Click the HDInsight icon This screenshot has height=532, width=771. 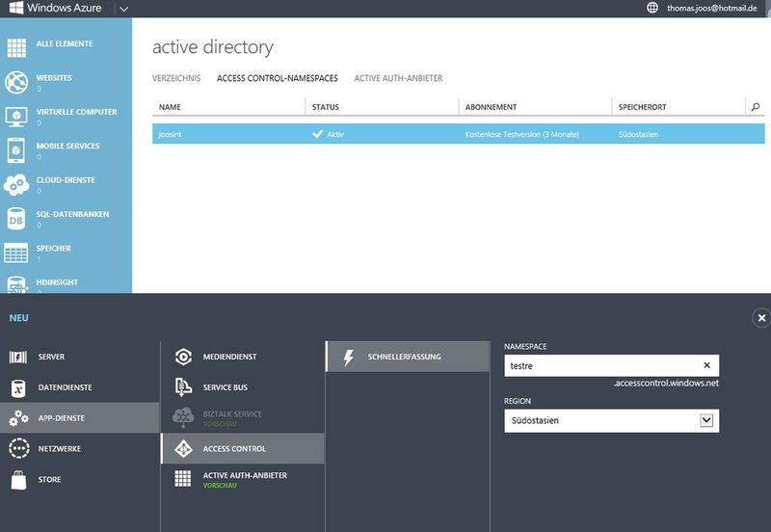[x=16, y=284]
